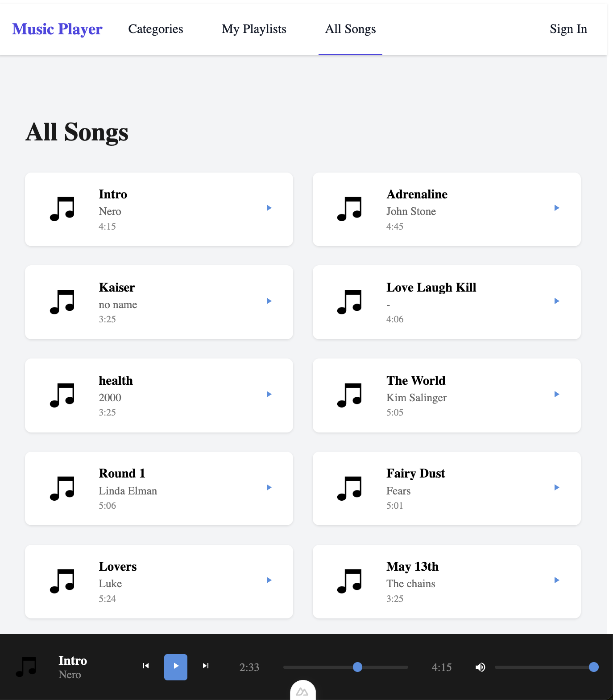Play Lovers by Luke
Viewport: 613px width, 700px height.
(269, 580)
